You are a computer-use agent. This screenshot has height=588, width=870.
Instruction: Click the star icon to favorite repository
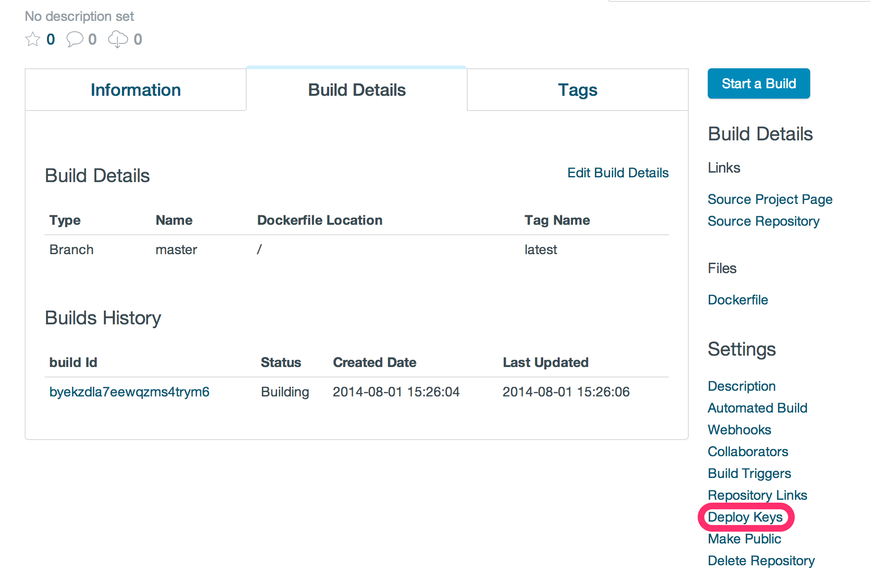point(33,39)
